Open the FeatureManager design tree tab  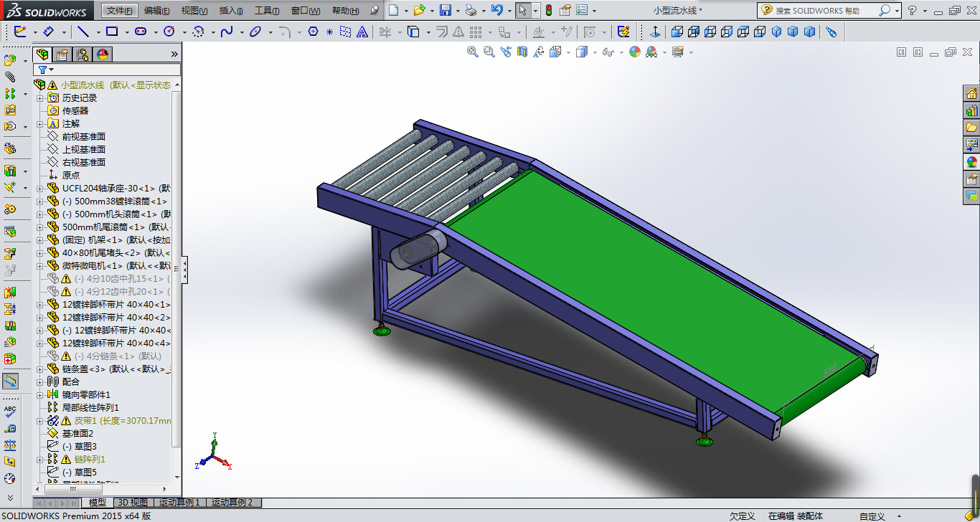[43, 54]
